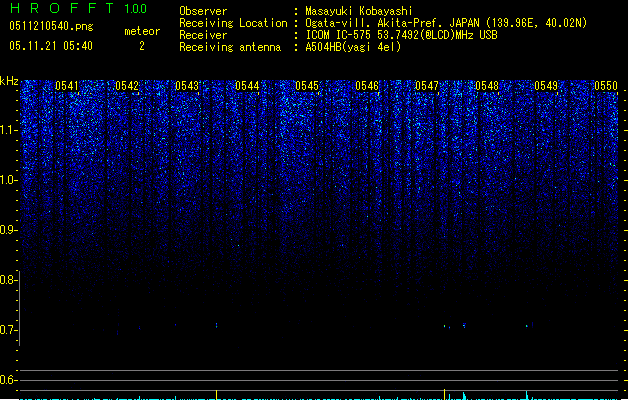Screen dimensions: 629x400
Task: Click the 0541 time marker
Action: pyautogui.click(x=67, y=86)
